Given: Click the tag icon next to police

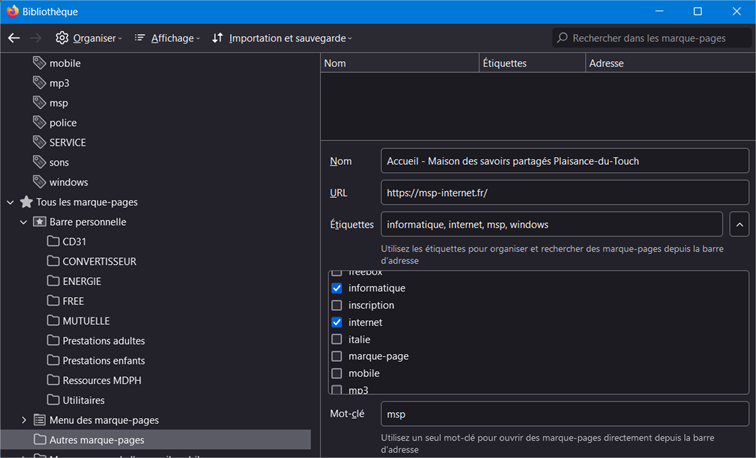Looking at the screenshot, I should (40, 123).
